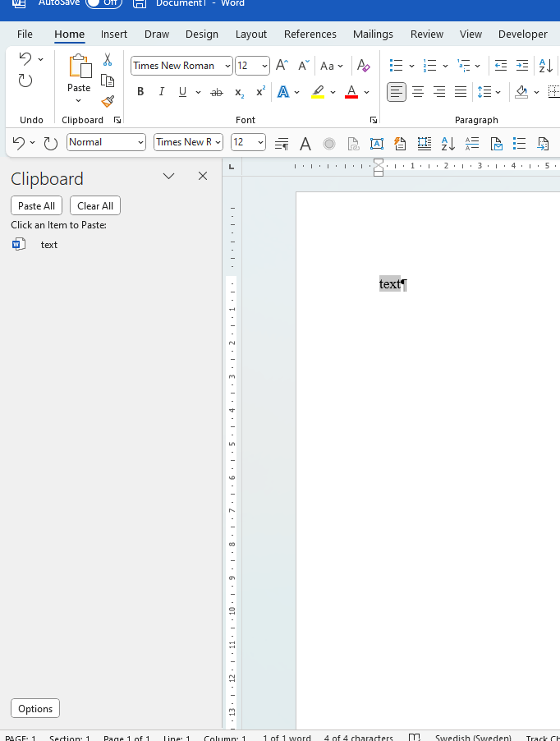Viewport: 560px width, 741px height.
Task: Select Center paragraph alignment
Action: (x=418, y=92)
